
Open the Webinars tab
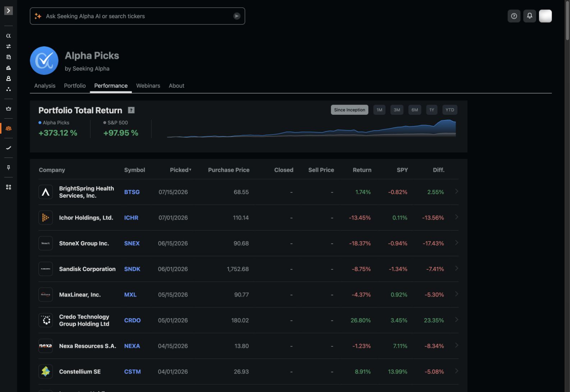[x=148, y=86]
